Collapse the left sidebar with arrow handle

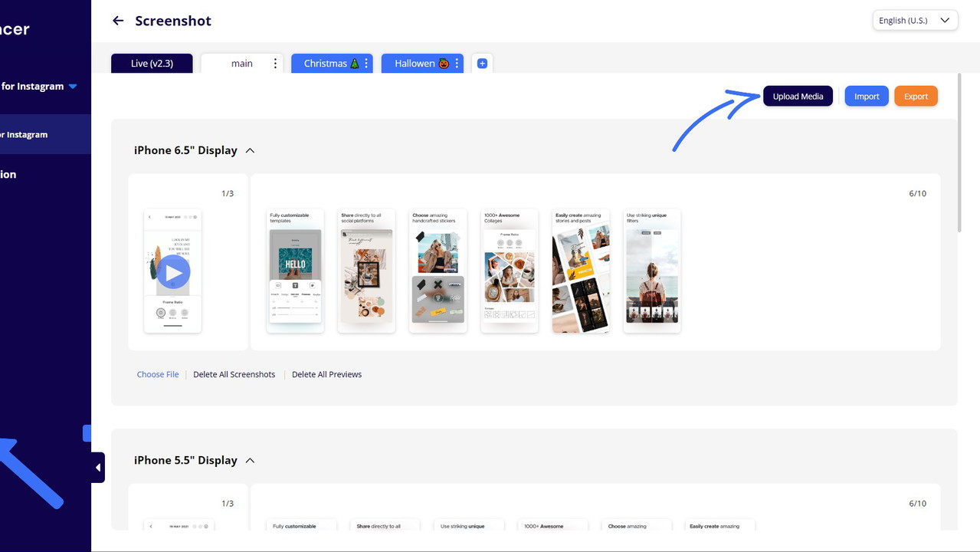pyautogui.click(x=97, y=468)
